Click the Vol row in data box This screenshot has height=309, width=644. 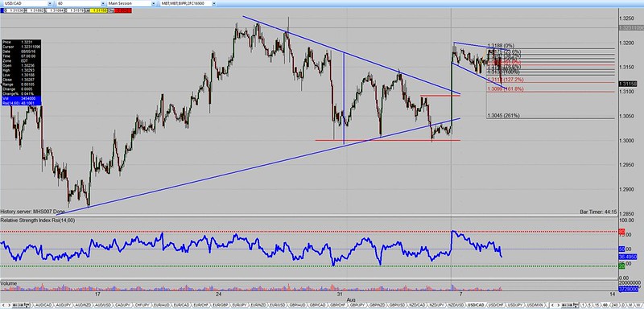pos(21,99)
